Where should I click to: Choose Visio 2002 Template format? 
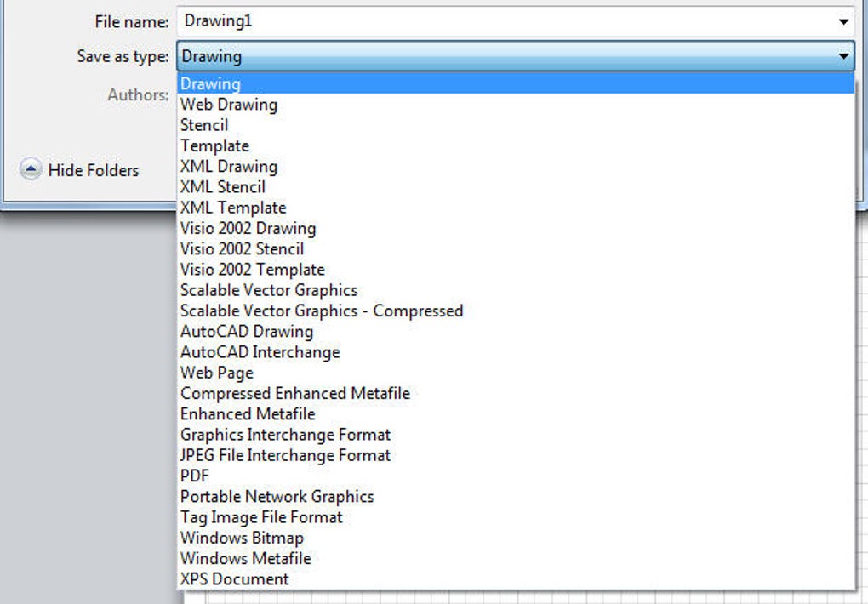[x=516, y=269]
